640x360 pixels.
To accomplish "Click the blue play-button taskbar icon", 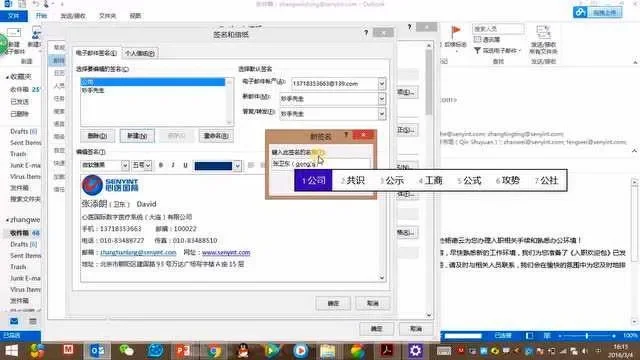I will click(x=300, y=351).
